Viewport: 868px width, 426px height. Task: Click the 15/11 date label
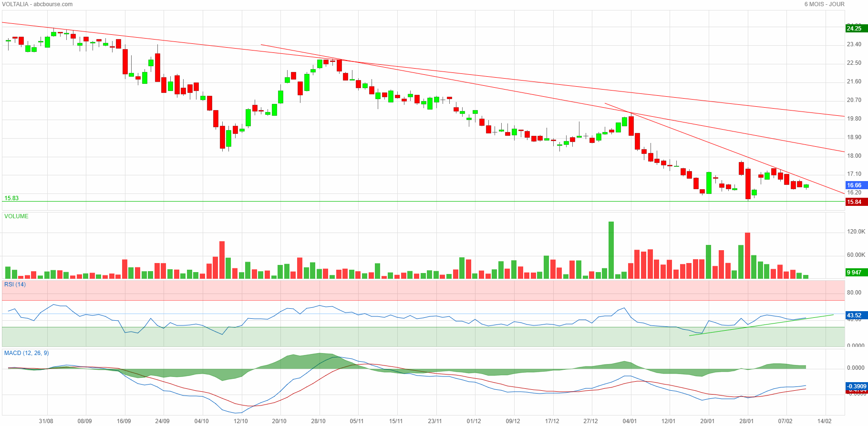click(396, 421)
